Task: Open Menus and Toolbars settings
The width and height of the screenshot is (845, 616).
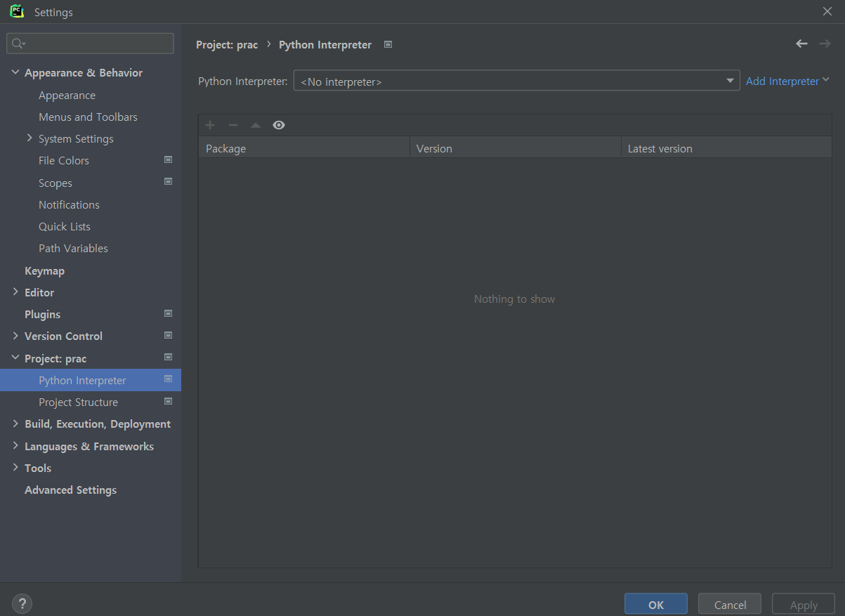Action: click(88, 117)
